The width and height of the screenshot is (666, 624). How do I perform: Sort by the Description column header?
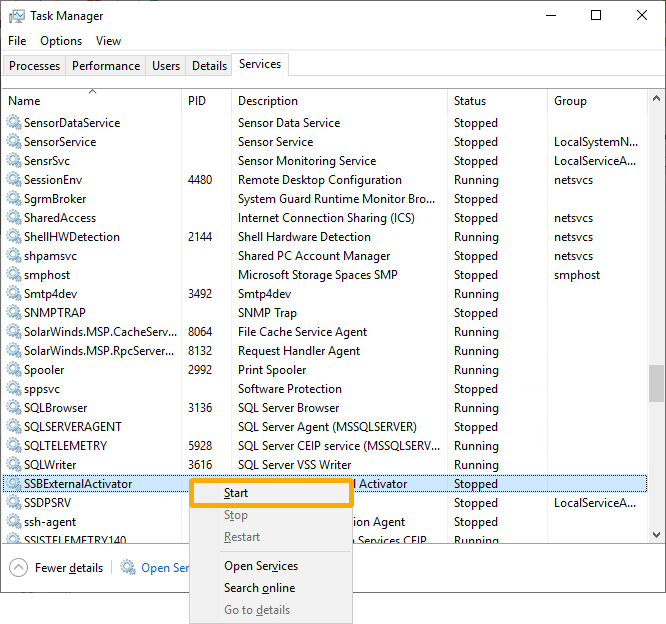[x=339, y=101]
